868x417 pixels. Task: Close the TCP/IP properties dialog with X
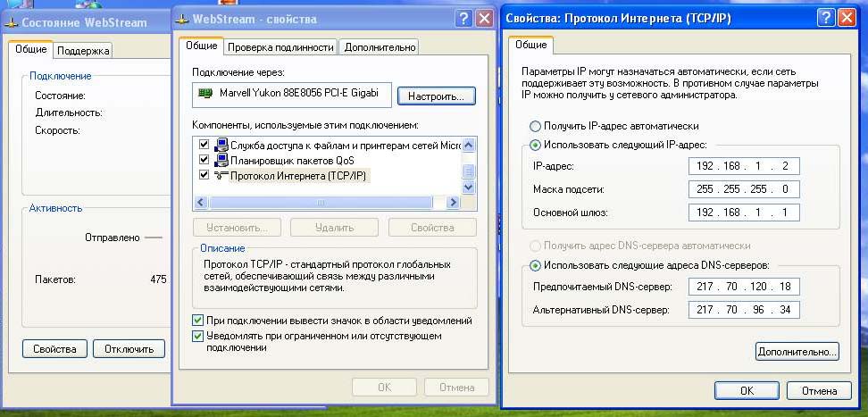pos(847,18)
